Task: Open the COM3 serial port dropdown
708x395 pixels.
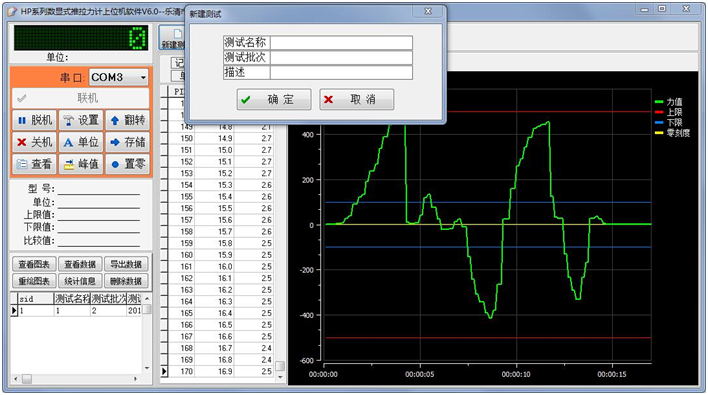Action: pos(119,77)
